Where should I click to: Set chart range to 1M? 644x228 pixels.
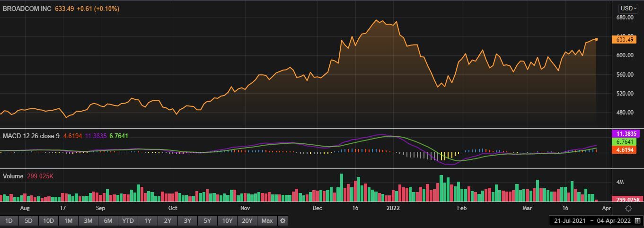pyautogui.click(x=69, y=220)
